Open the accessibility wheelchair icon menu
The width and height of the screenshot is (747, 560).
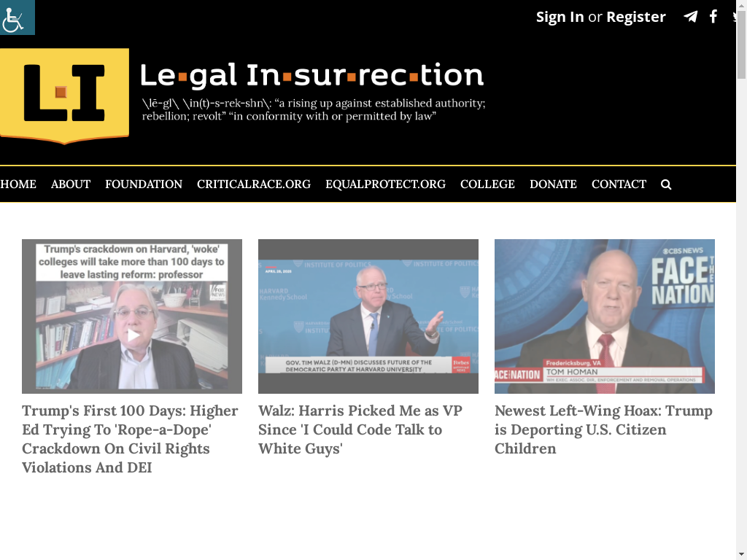click(x=18, y=17)
